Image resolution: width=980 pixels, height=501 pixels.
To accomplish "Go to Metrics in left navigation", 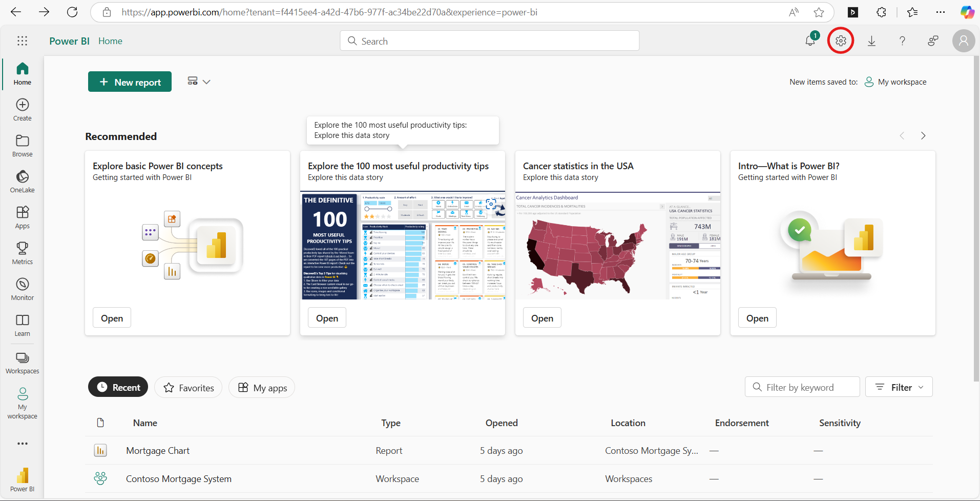I will pyautogui.click(x=23, y=253).
